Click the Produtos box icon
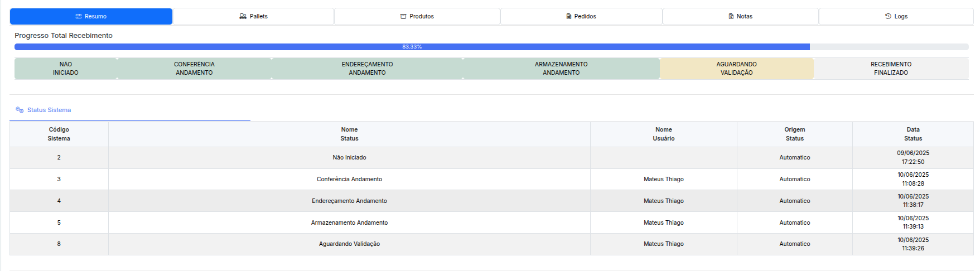This screenshot has height=271, width=980. coord(403,17)
